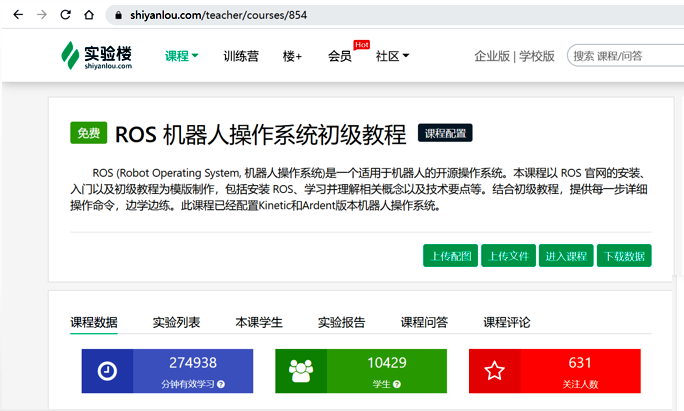Open the 企业版 link
684x411 pixels.
(x=492, y=56)
